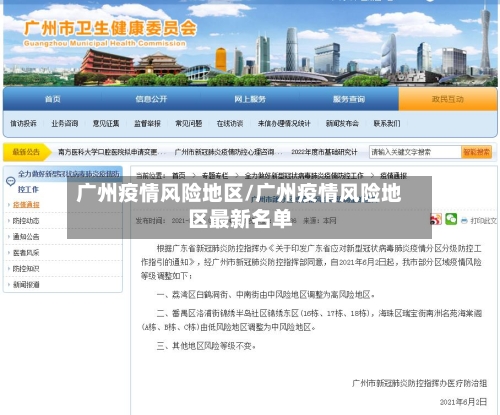Image resolution: width=500 pixels, height=415 pixels.
Task: Go to 在线访谈 sub-menu item
Action: click(x=230, y=123)
